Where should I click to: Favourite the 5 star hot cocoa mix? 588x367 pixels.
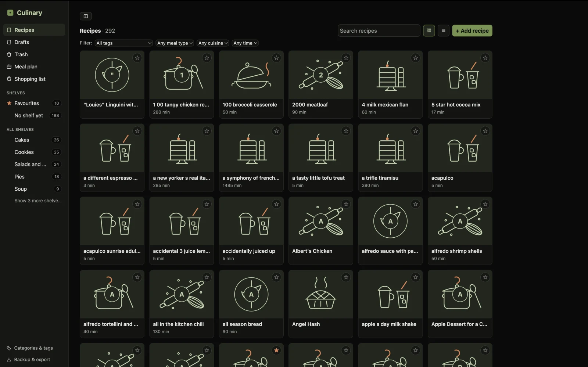485,58
